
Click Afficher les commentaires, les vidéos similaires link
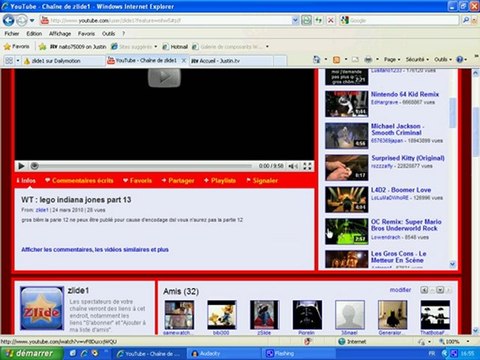95,250
